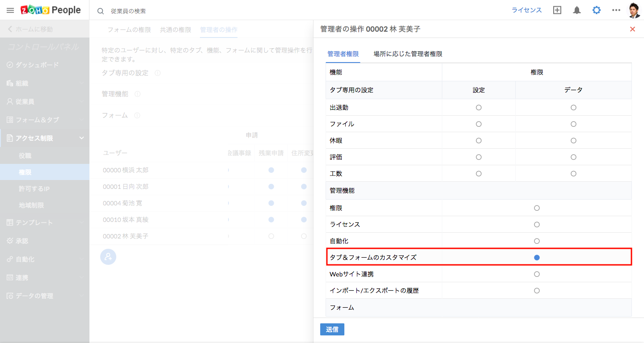Screen dimensions: 644x343
Task: Expand the テンプレート sidebar menu
Action: (45, 222)
